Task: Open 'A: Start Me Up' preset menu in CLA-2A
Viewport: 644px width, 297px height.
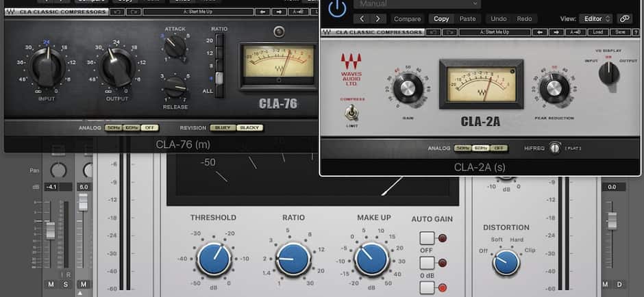Action: (495, 32)
